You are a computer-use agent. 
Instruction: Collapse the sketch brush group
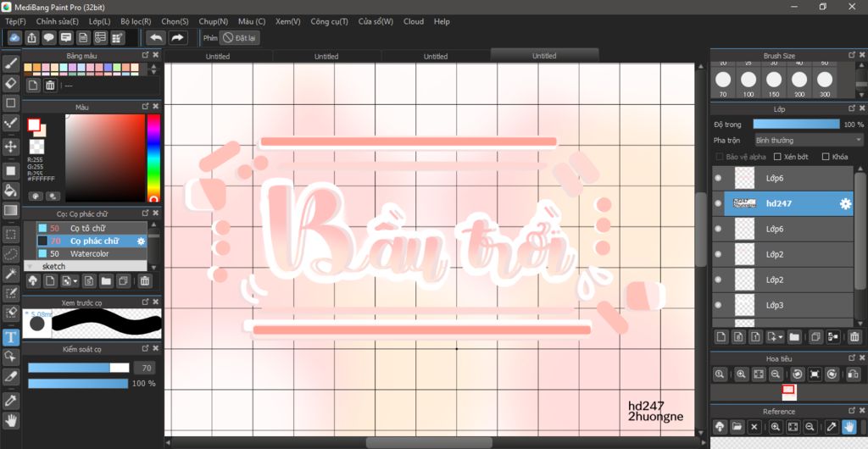(x=30, y=267)
